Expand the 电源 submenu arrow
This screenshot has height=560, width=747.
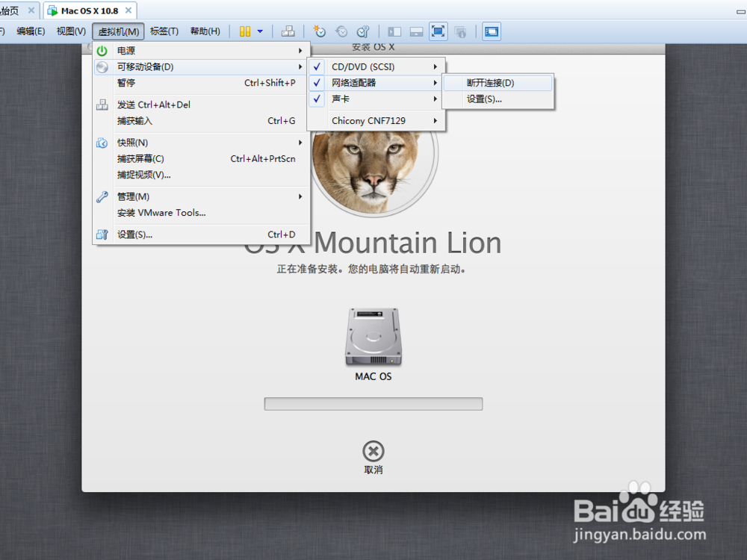point(300,51)
